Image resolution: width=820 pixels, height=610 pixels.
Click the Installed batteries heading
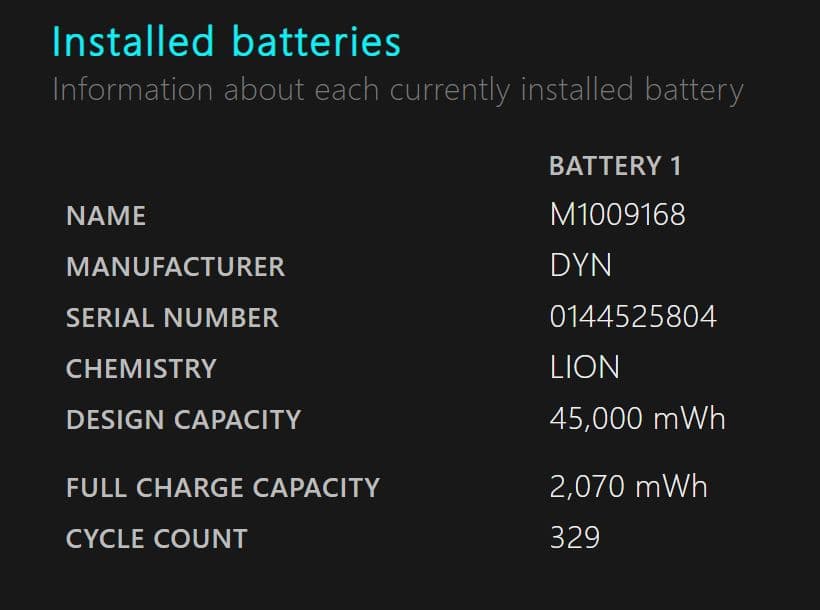226,42
